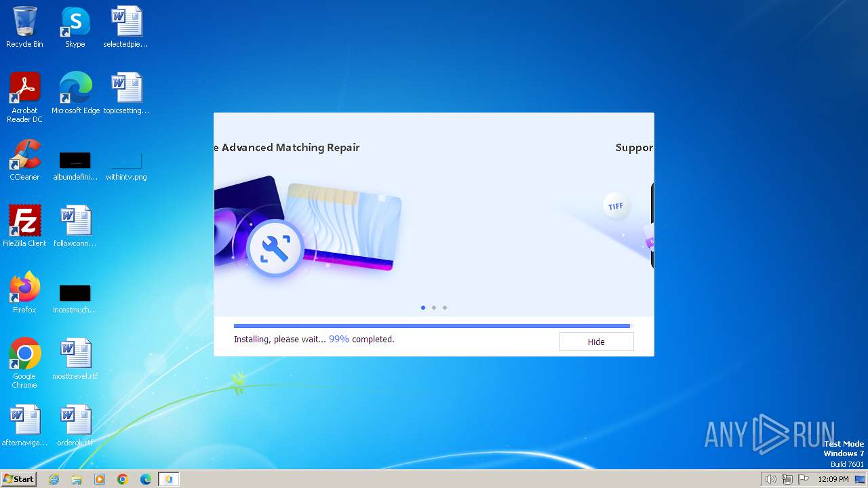Open the mosttravel.rtf document
The width and height of the screenshot is (868, 488).
pyautogui.click(x=75, y=359)
